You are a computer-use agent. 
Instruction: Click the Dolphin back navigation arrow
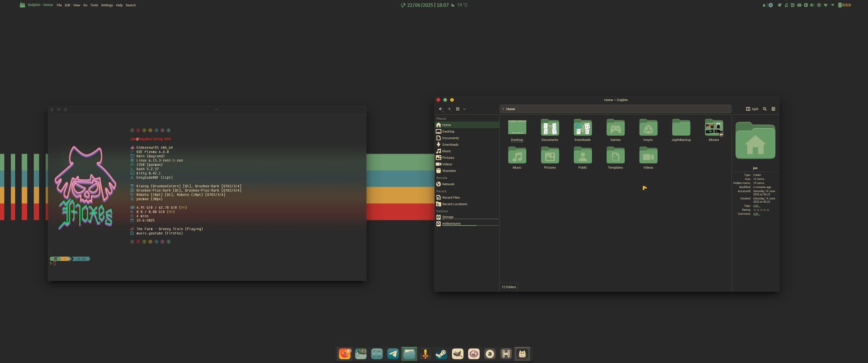coord(440,109)
